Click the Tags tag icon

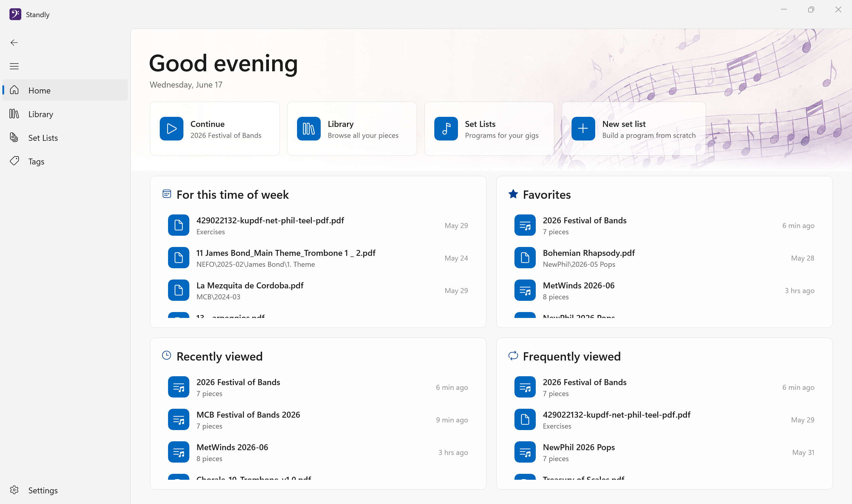click(x=14, y=161)
